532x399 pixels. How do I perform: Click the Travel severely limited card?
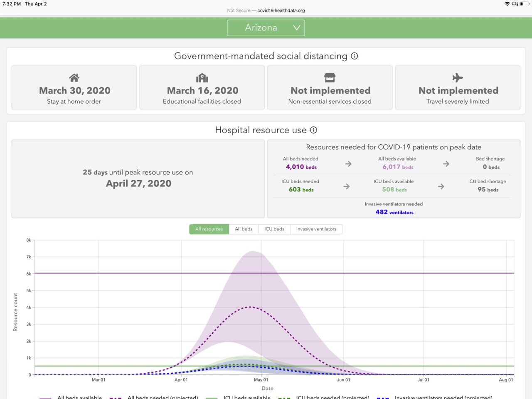pyautogui.click(x=458, y=87)
